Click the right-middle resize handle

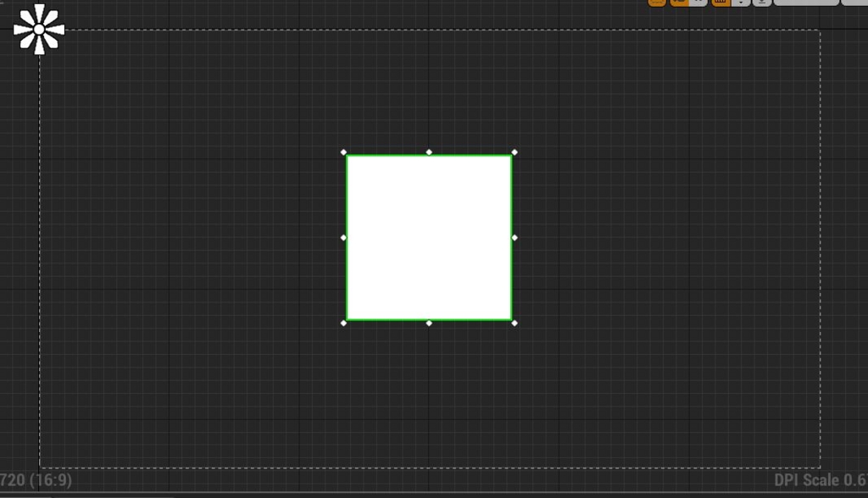point(515,238)
